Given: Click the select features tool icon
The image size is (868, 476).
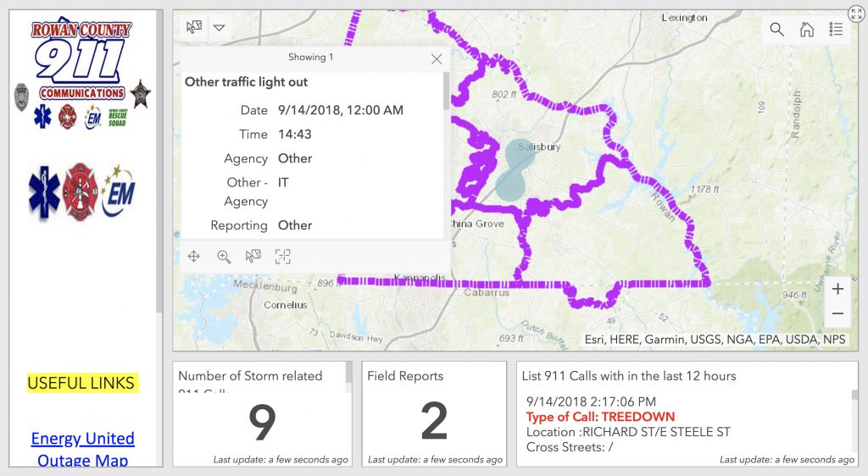Looking at the screenshot, I should 194,27.
